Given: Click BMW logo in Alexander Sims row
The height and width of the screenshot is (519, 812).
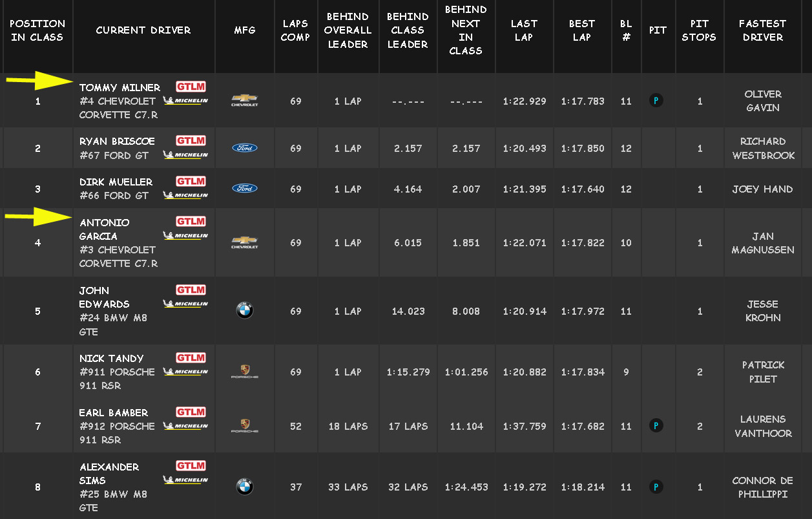Looking at the screenshot, I should pos(244,487).
